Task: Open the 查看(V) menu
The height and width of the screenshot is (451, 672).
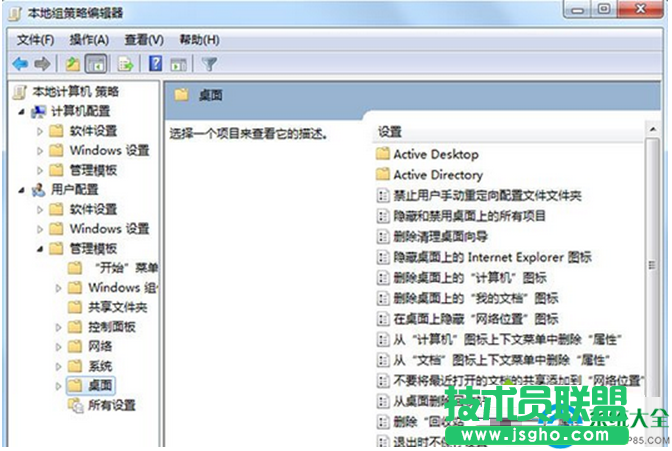Action: [x=143, y=39]
